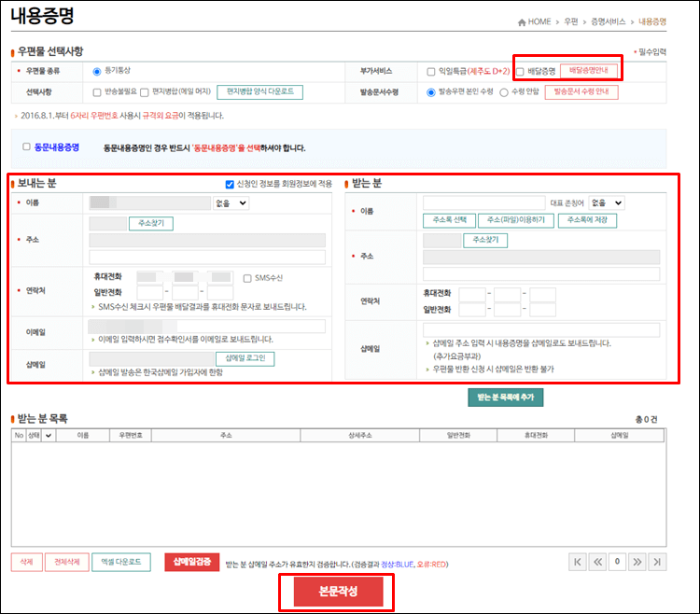Click the 우편번호 column header
The image size is (700, 614).
click(x=131, y=436)
